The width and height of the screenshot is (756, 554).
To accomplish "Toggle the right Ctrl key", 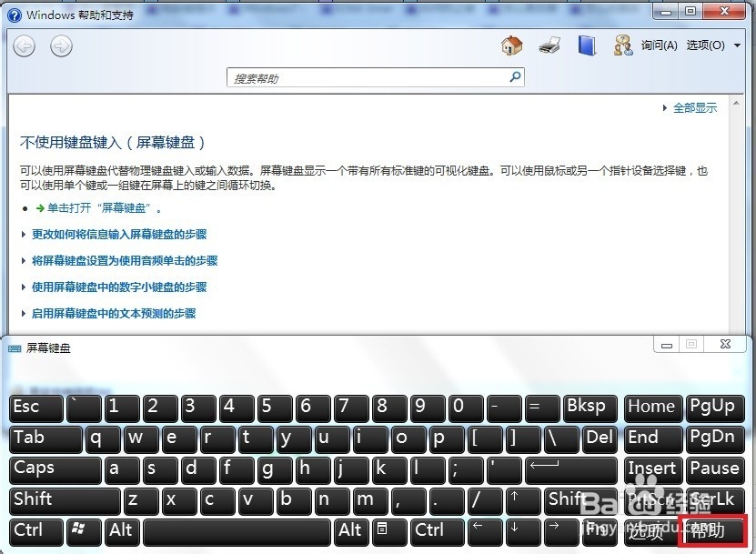I will click(437, 532).
